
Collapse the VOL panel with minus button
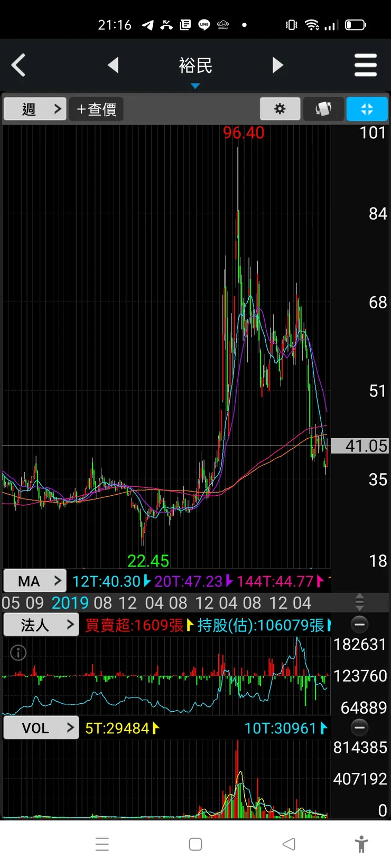coord(360,728)
